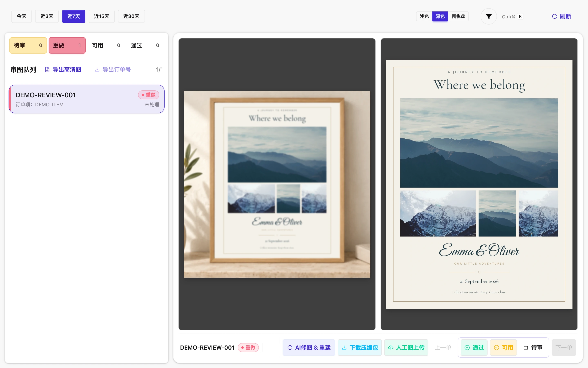Switch background to 浅色
Image resolution: width=588 pixels, height=368 pixels.
[x=424, y=16]
